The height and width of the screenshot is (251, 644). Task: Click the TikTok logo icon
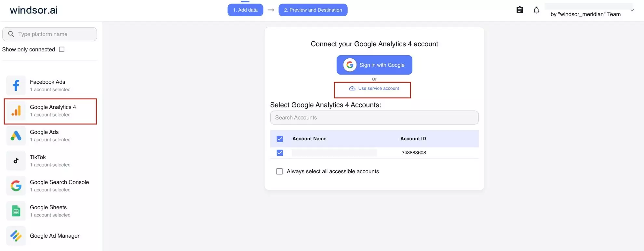tap(16, 161)
